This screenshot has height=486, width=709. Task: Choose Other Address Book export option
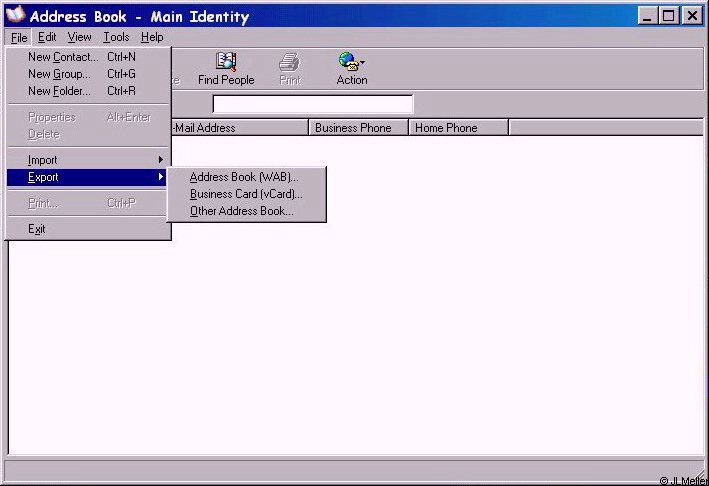pyautogui.click(x=241, y=211)
